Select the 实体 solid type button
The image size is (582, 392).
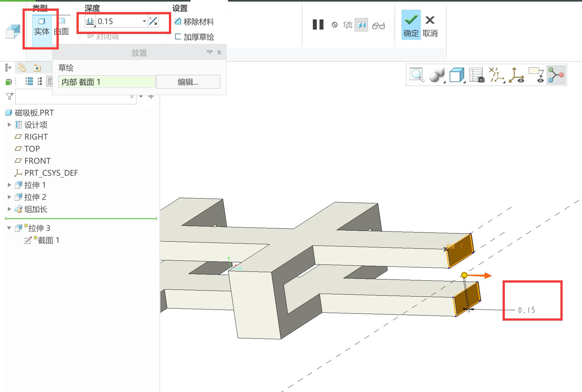tap(42, 30)
